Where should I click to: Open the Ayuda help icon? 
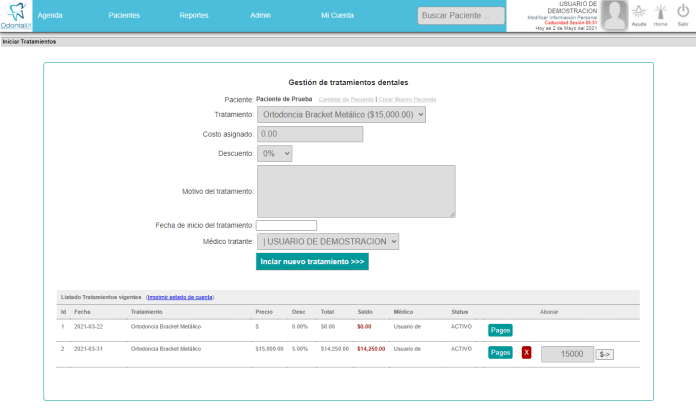[x=638, y=12]
